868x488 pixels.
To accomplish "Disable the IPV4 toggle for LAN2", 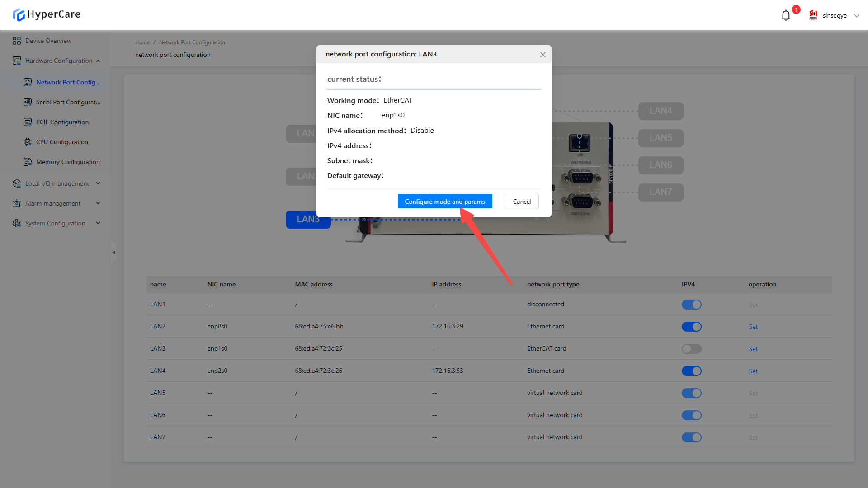I will (691, 327).
